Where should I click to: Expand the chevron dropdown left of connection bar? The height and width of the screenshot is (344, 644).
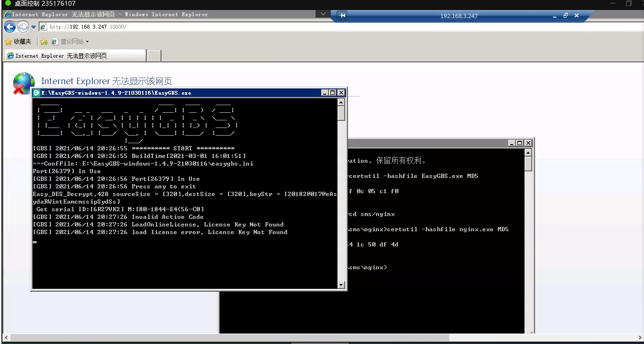tap(323, 14)
